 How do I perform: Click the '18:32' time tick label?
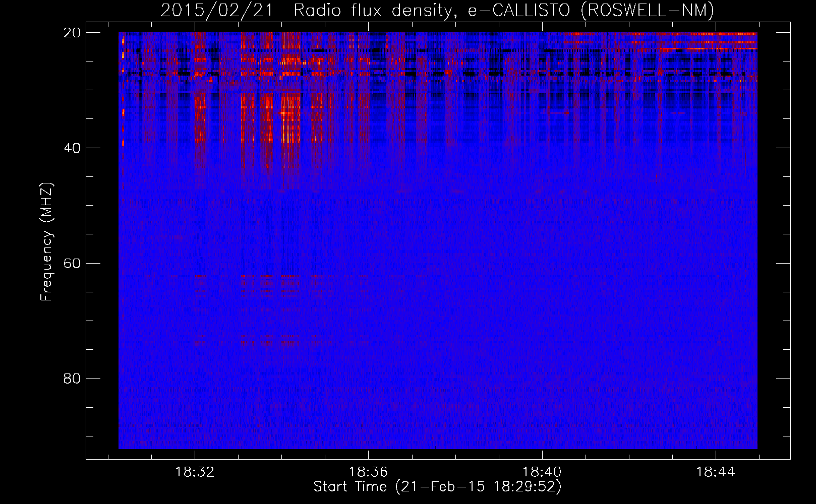pyautogui.click(x=195, y=472)
